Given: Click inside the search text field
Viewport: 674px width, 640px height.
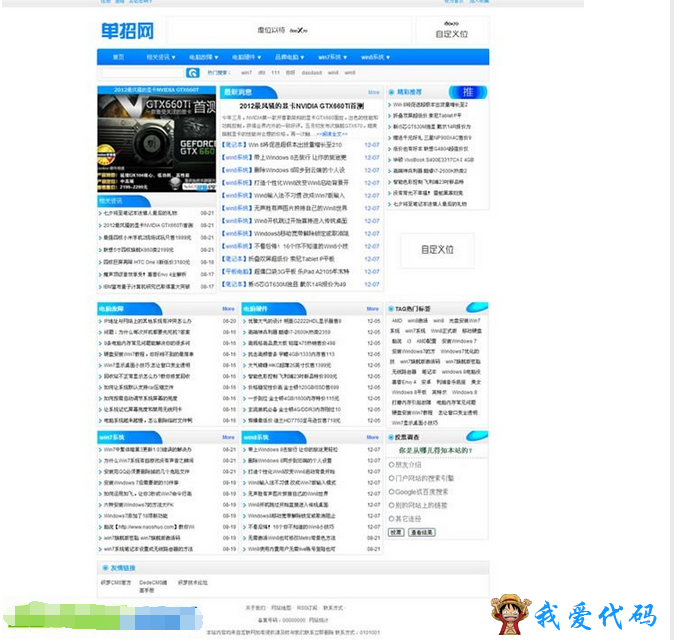Looking at the screenshot, I should [143, 73].
